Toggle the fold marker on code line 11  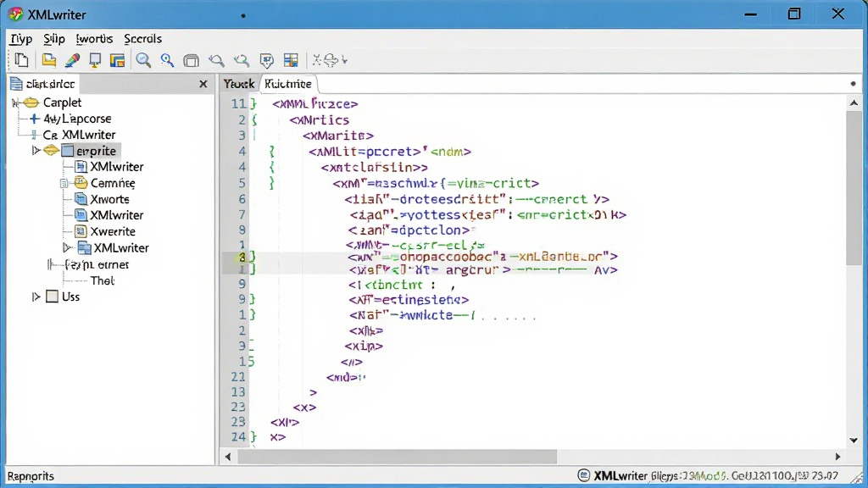click(253, 103)
